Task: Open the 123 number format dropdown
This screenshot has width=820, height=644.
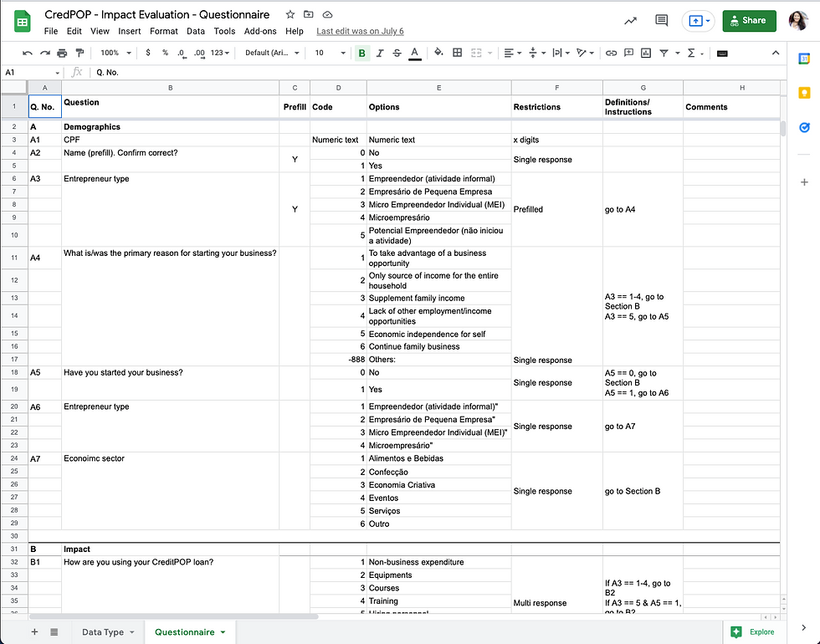Action: [219, 53]
